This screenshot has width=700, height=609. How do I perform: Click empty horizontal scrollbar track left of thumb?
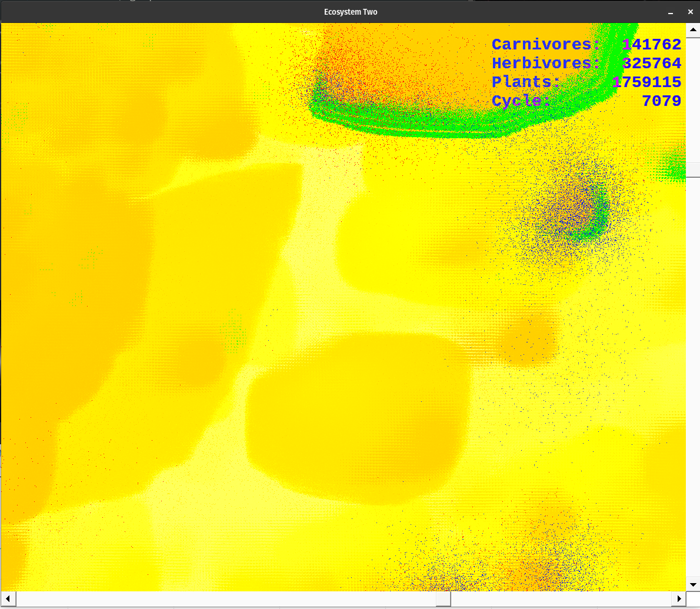tap(224, 598)
